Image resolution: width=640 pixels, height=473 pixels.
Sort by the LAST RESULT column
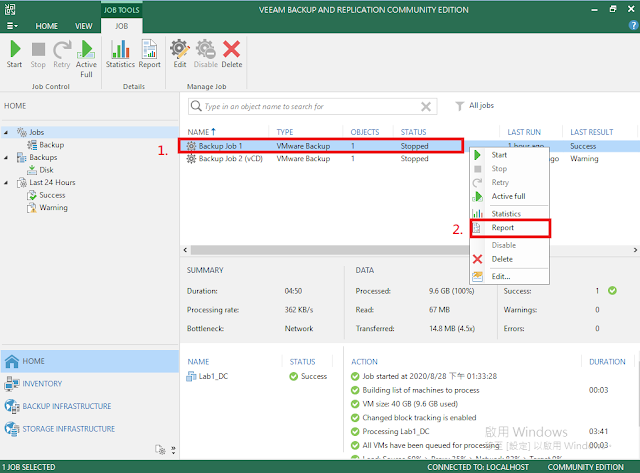point(591,132)
